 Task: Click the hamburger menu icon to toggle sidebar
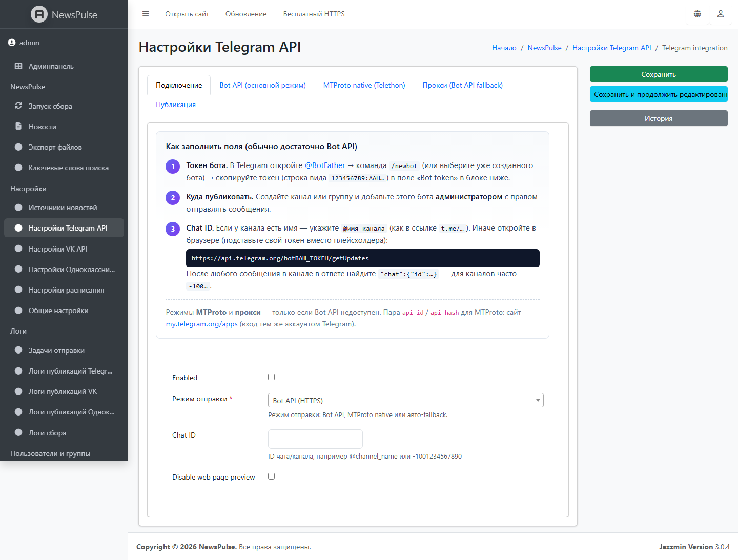click(146, 14)
